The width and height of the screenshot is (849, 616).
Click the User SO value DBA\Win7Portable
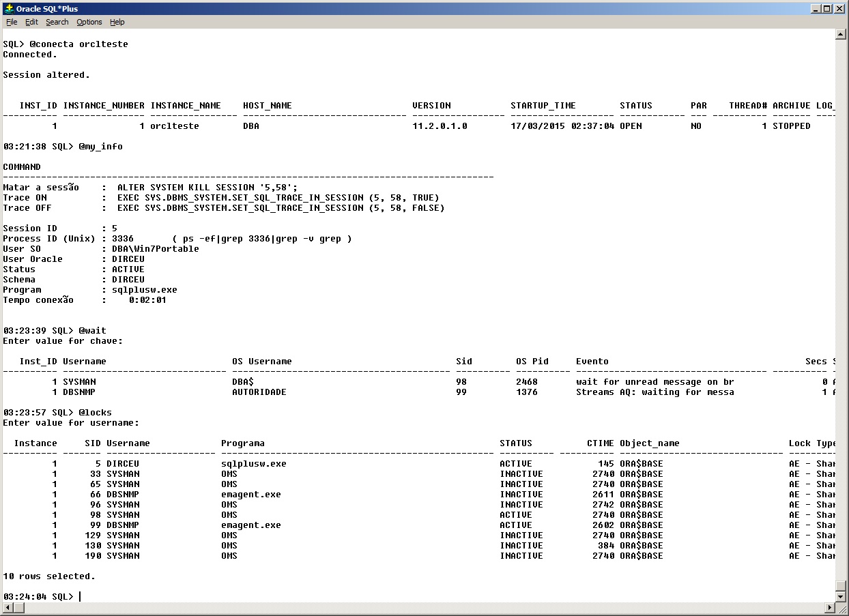[x=156, y=249]
